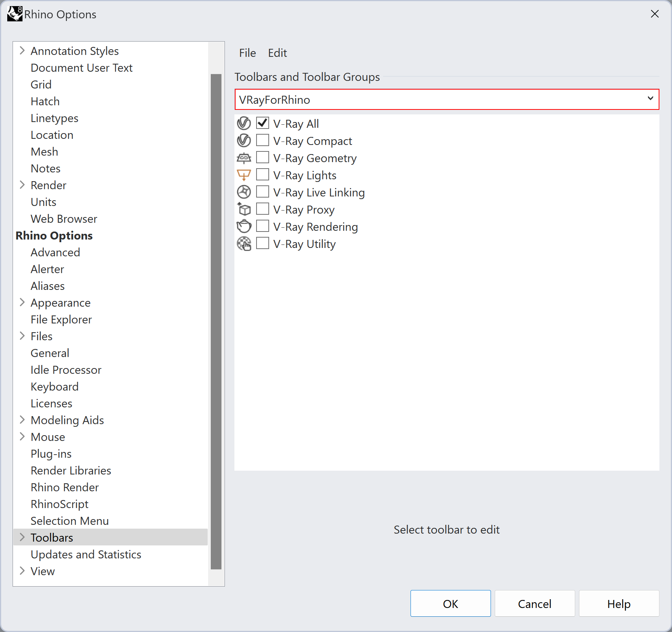Viewport: 672px width, 632px height.
Task: Click the V-Ray Compact toolbar icon
Action: pos(244,141)
